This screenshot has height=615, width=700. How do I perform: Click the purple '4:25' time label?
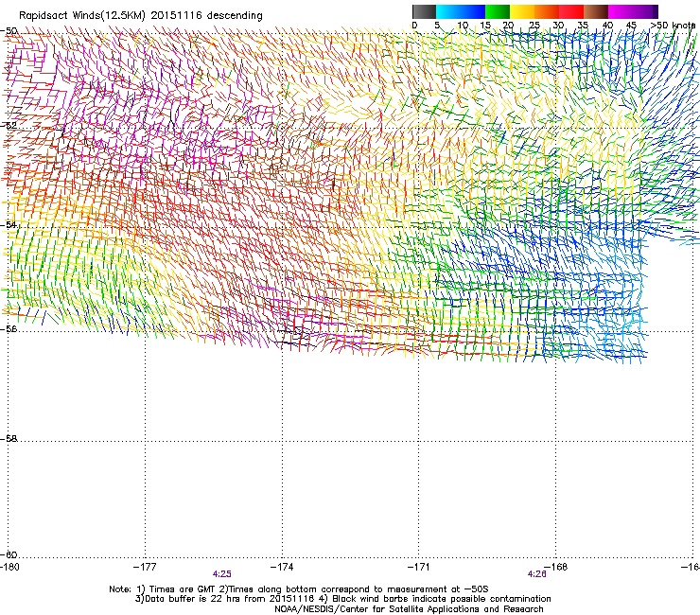point(222,574)
